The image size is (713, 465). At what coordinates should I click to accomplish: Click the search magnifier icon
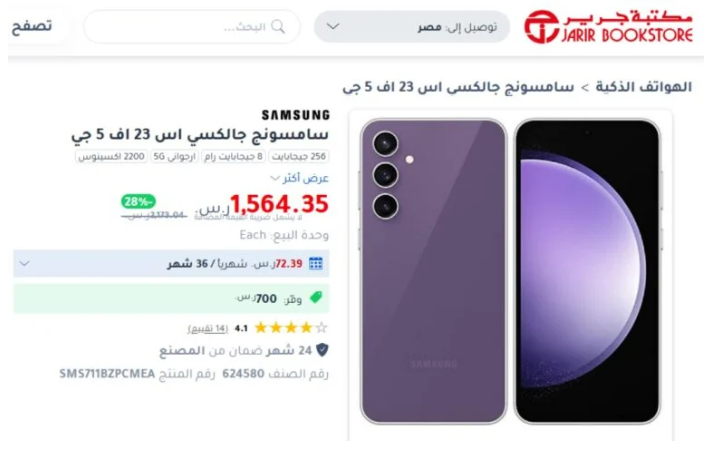pyautogui.click(x=278, y=27)
